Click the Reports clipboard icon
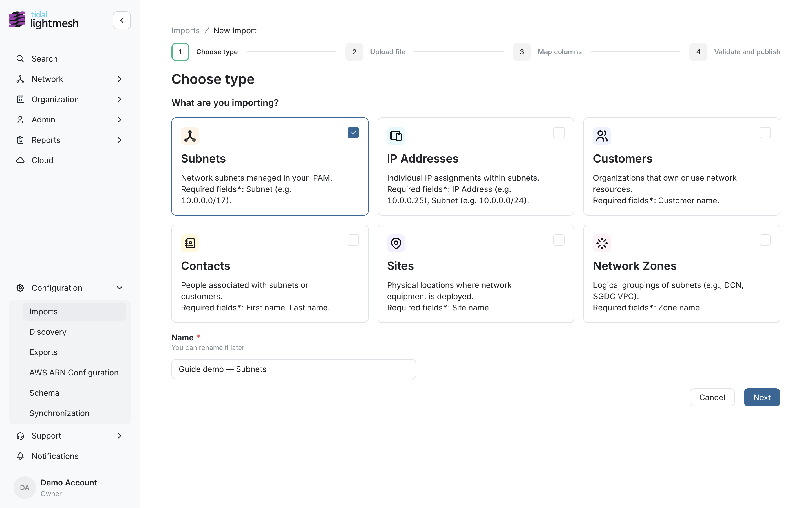 click(x=20, y=140)
